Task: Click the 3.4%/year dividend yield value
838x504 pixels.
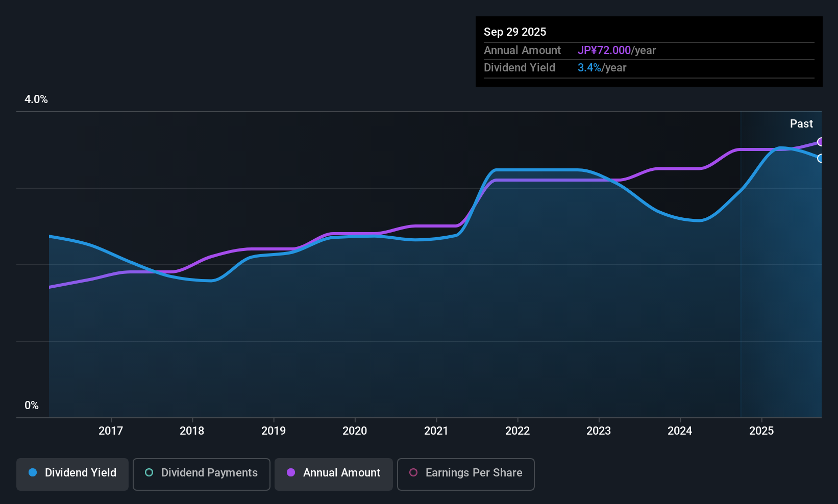Action: [x=602, y=68]
